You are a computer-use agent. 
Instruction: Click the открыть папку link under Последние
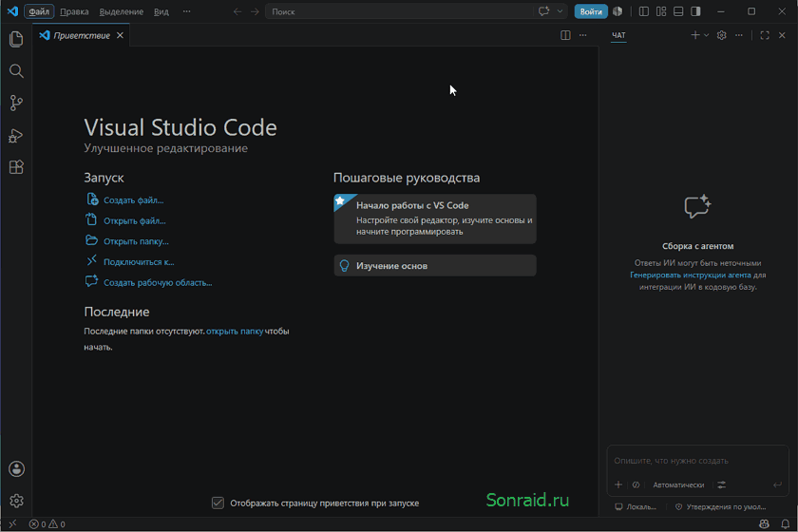[235, 331]
